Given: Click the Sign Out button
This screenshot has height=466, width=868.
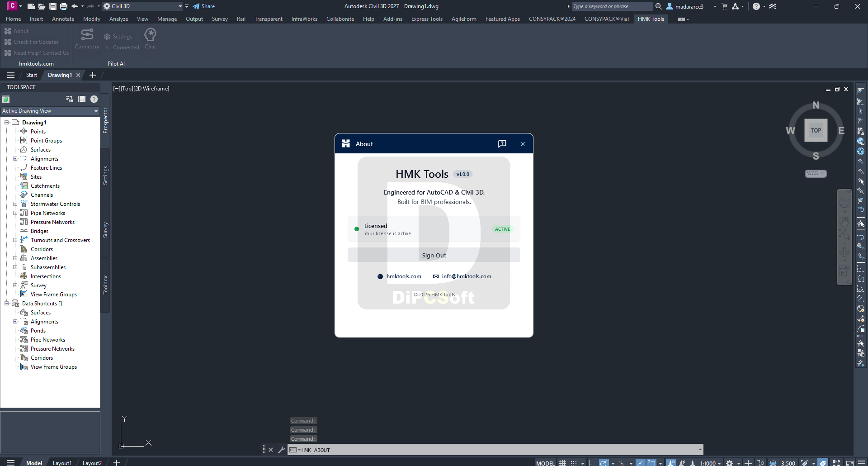Looking at the screenshot, I should pos(434,255).
